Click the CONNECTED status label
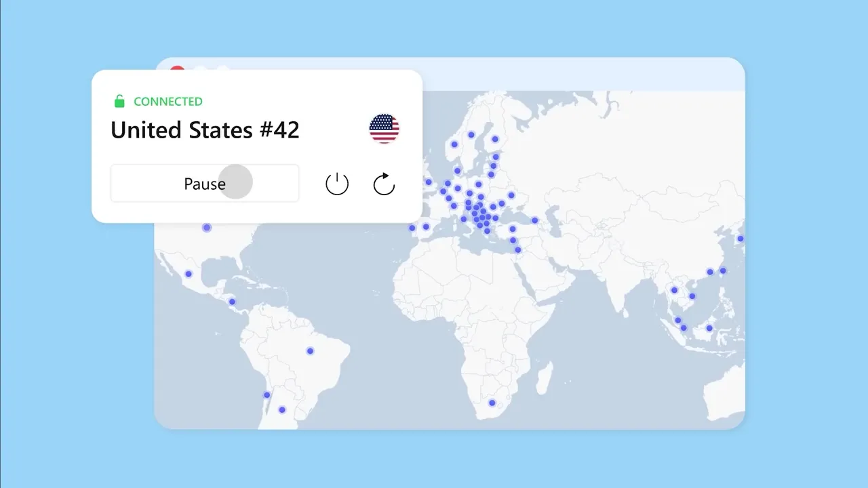 tap(168, 102)
